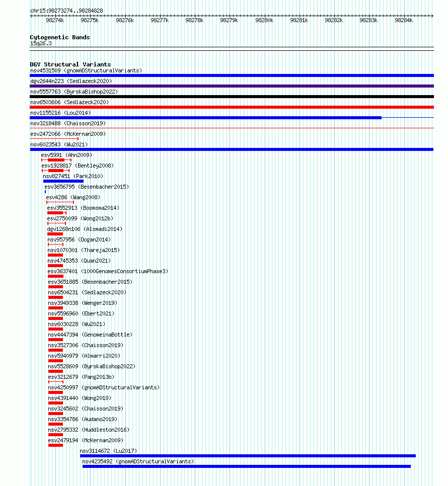Open nsv4235492 (gnomADStructuralVariants) label
This screenshot has height=486, width=448.
point(138,461)
